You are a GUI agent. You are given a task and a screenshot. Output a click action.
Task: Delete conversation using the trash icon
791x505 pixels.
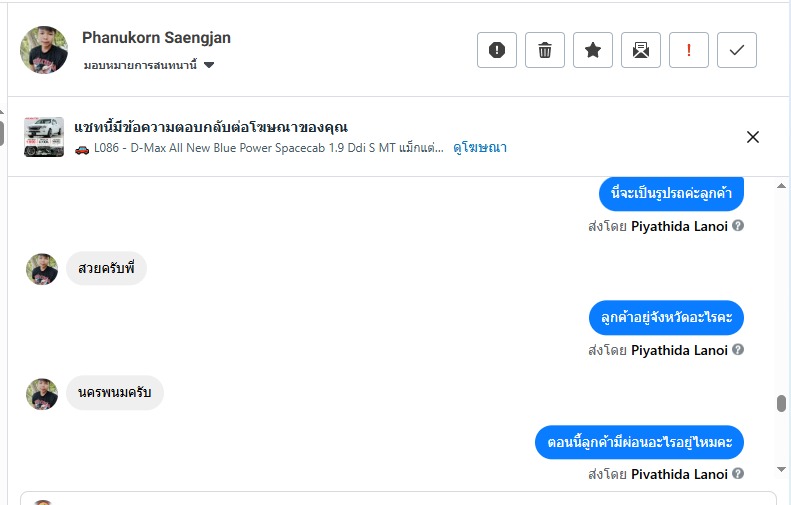click(x=545, y=50)
